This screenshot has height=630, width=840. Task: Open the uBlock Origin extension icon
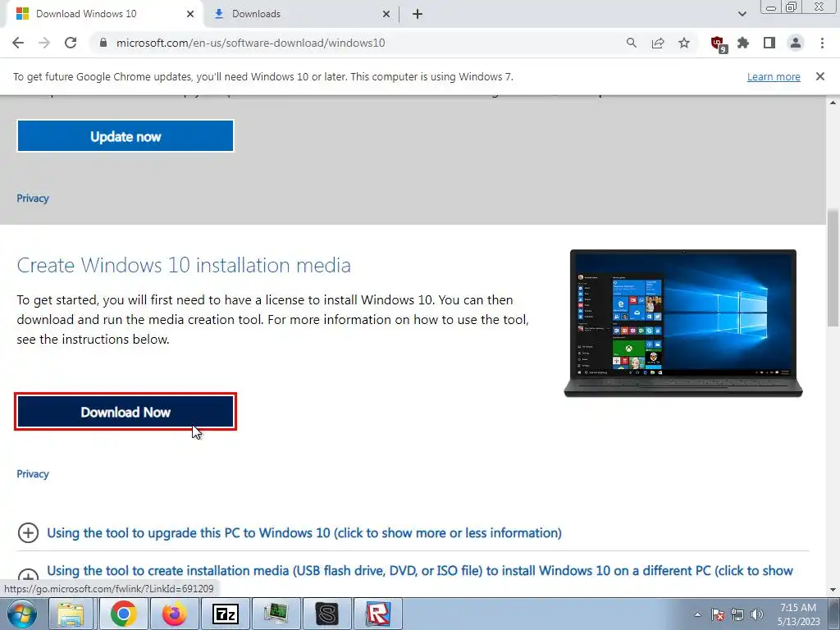[x=718, y=43]
